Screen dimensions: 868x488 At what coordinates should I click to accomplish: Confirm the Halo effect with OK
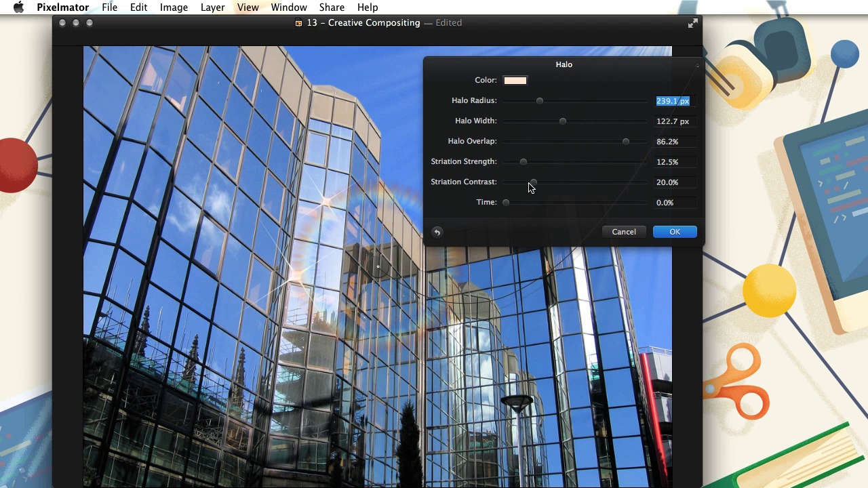click(675, 232)
